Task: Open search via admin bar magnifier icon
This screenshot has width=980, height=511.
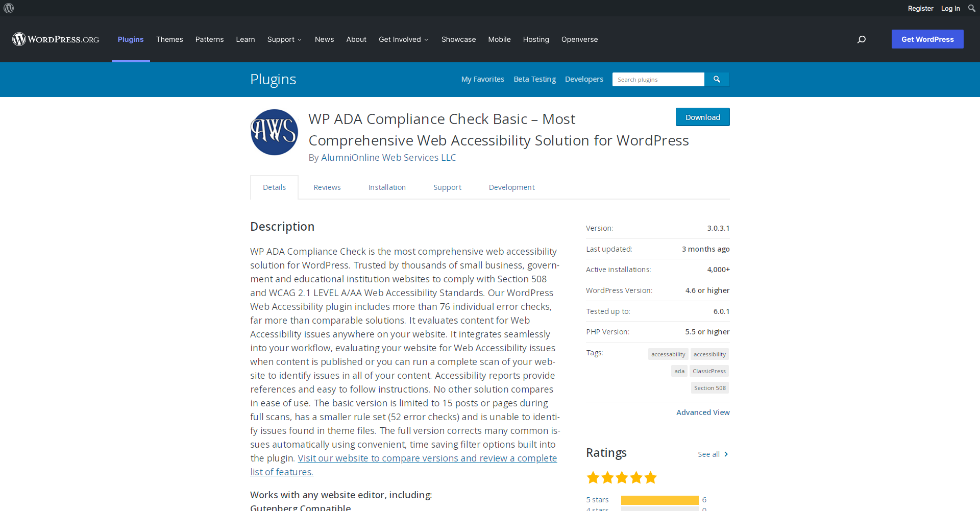Action: [x=971, y=8]
